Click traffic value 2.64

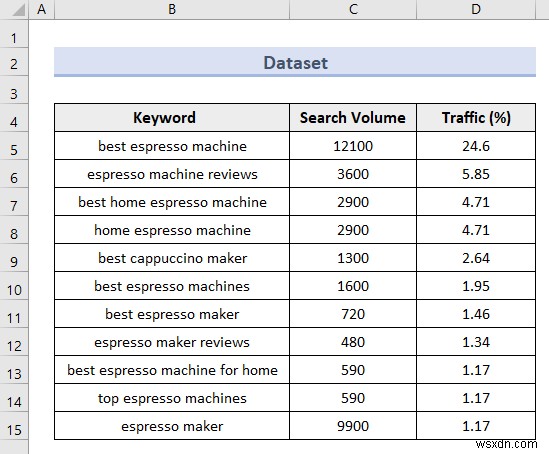(x=476, y=258)
